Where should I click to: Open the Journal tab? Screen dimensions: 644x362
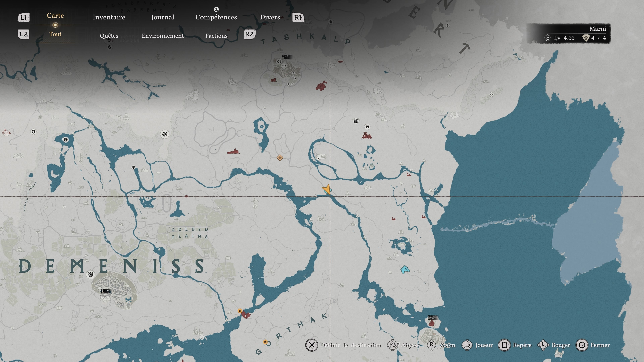click(163, 17)
